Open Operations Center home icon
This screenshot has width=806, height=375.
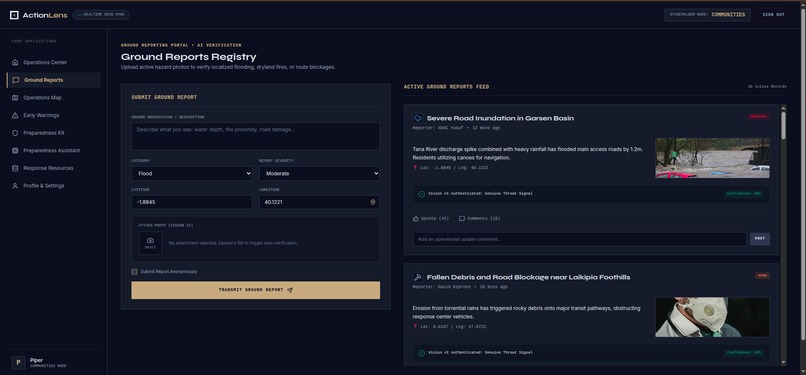click(15, 62)
